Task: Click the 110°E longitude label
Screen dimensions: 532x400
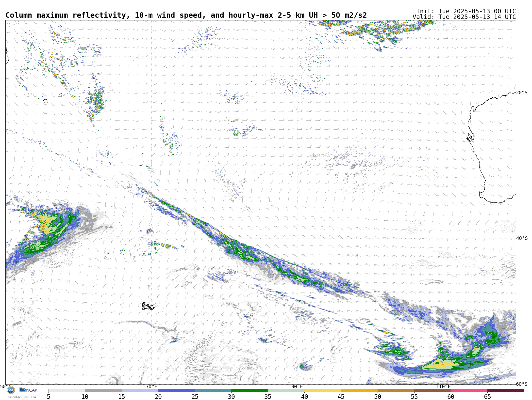Action: tap(443, 387)
